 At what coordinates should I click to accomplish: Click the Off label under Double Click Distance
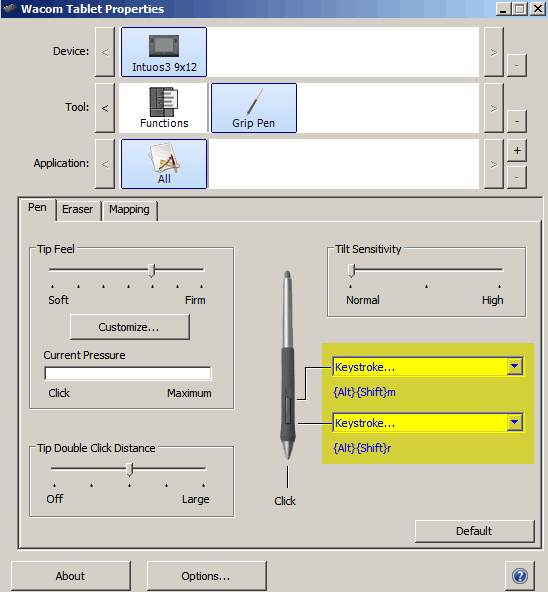tap(55, 499)
